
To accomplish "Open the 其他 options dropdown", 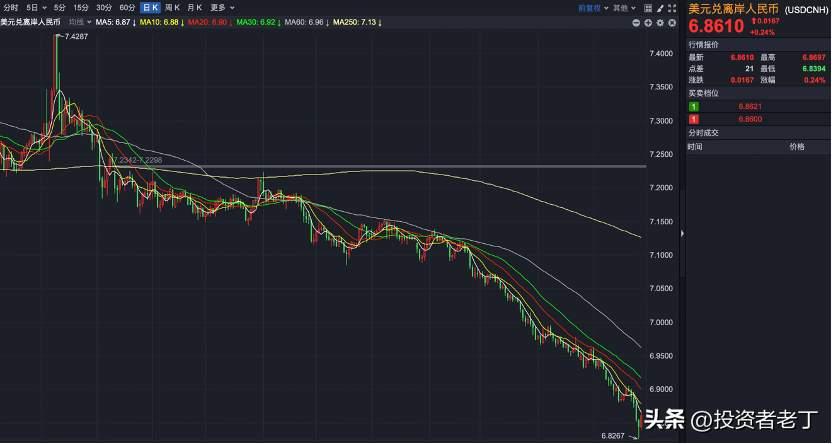I will point(623,8).
